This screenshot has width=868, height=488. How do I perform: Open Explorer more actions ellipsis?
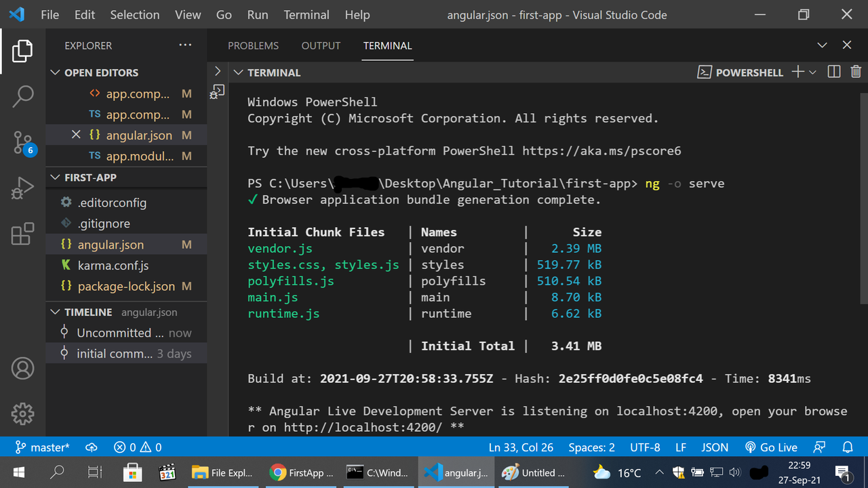pyautogui.click(x=185, y=45)
